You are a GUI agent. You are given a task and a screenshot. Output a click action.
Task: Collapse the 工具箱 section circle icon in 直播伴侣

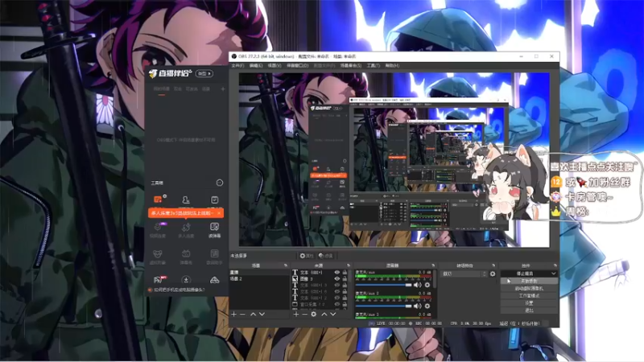coord(220,183)
